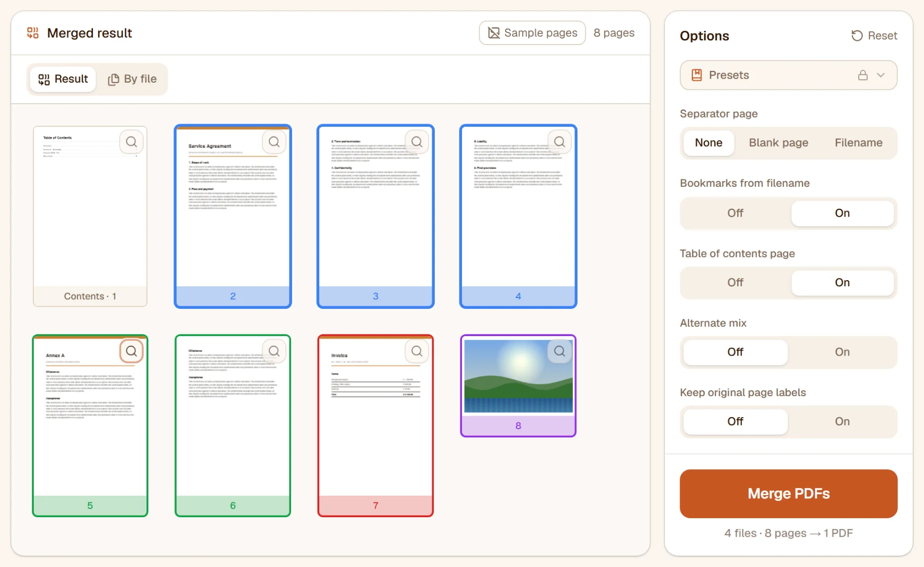924x567 pixels.
Task: Turn On Table of contents page
Action: click(842, 282)
